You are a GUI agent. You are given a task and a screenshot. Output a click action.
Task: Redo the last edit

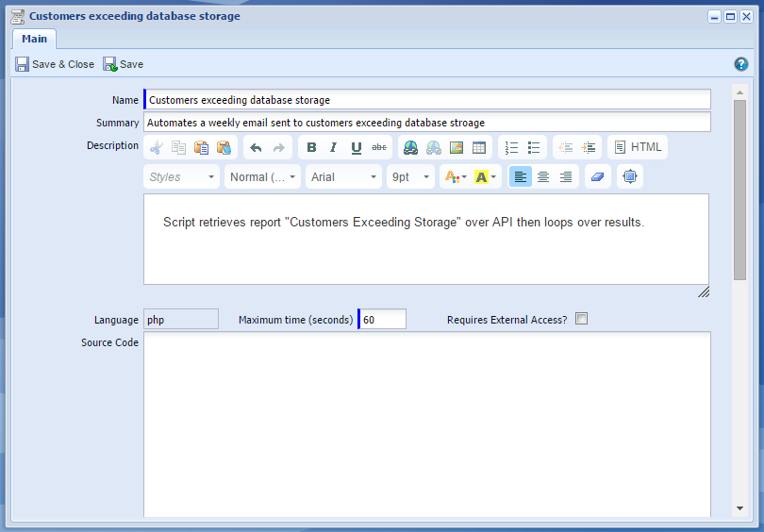click(x=278, y=147)
